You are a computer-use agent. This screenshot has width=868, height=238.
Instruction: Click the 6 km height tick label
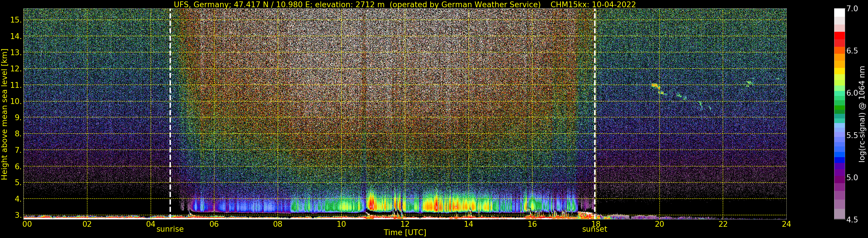point(18,166)
